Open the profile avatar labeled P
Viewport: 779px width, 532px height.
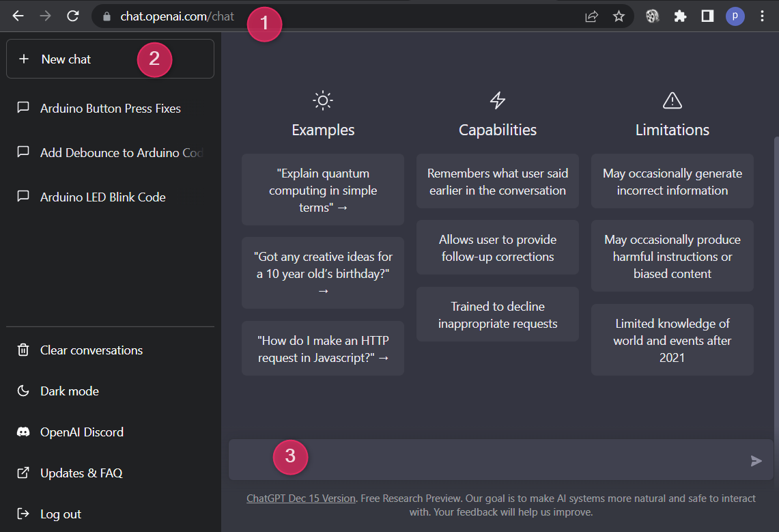click(x=735, y=16)
